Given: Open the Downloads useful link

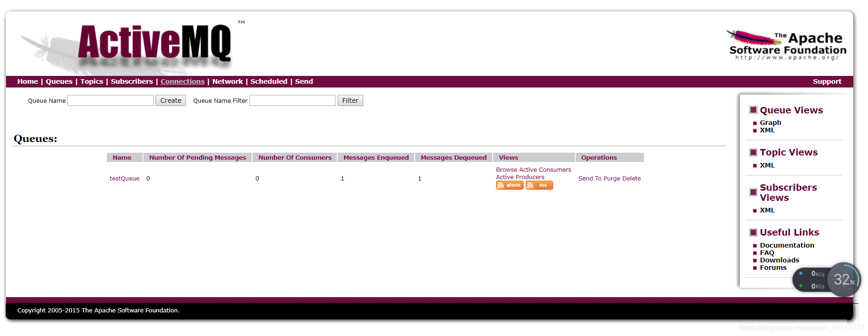Looking at the screenshot, I should pyautogui.click(x=780, y=260).
